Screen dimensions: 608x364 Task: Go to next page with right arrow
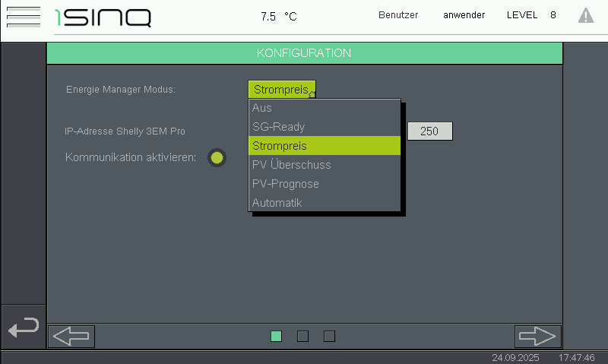537,336
